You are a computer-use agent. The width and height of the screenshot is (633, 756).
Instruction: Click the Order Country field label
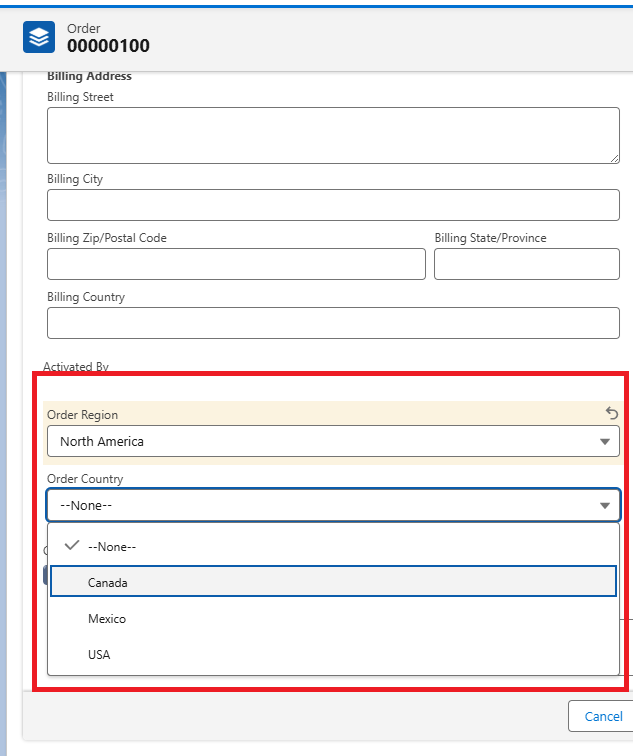[85, 479]
